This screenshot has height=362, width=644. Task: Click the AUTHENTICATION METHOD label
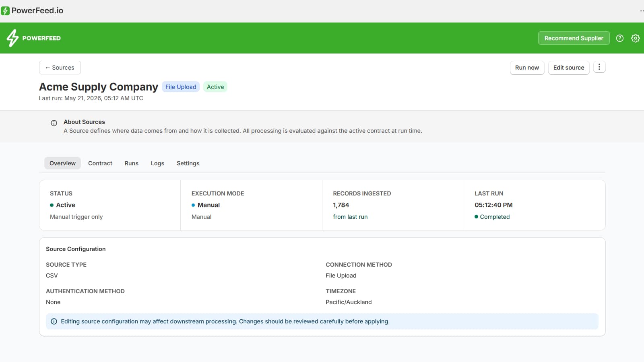pyautogui.click(x=85, y=291)
